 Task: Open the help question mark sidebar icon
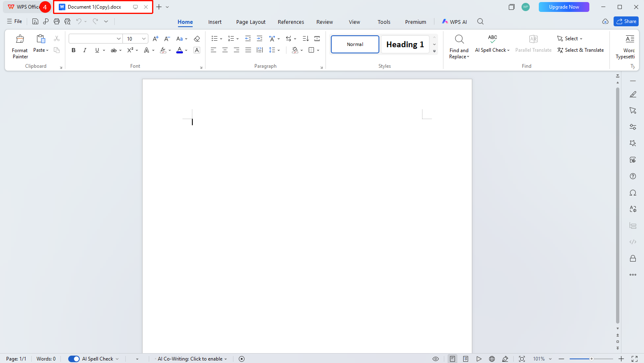point(633,176)
